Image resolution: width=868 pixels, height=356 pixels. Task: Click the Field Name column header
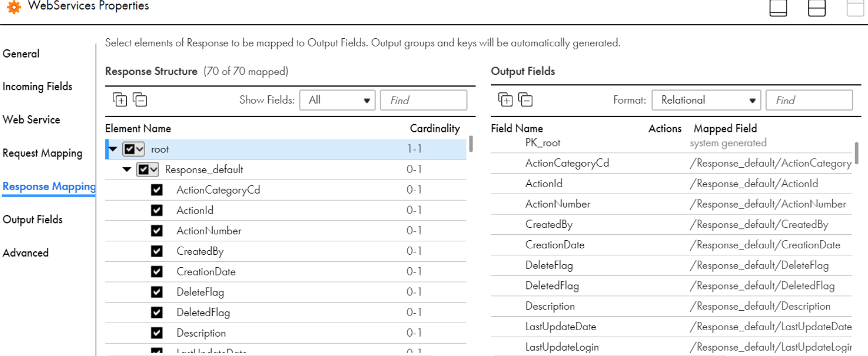point(517,129)
